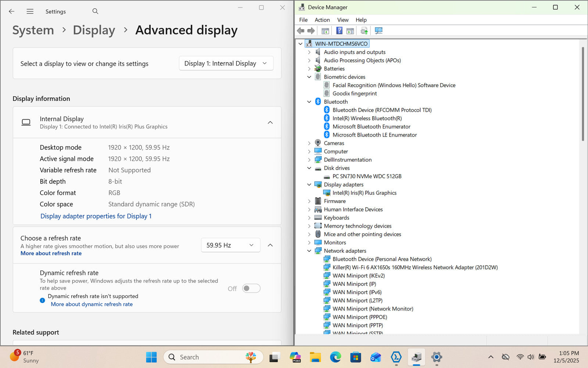Click Display adapter properties for Display 1 link

(x=96, y=216)
